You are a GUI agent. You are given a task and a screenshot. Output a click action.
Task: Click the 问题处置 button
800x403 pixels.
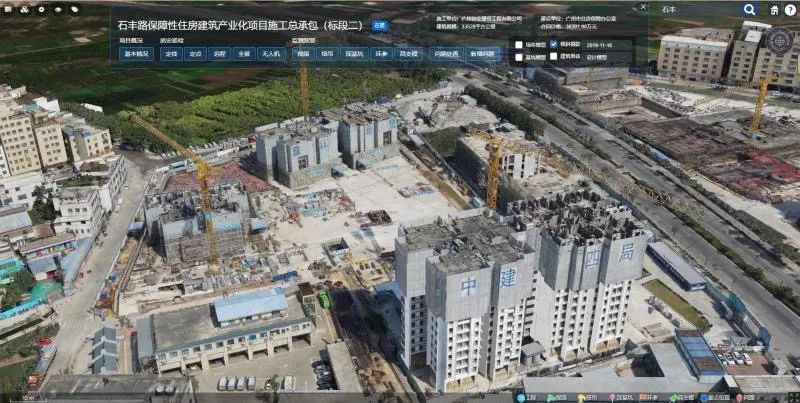[446, 54]
